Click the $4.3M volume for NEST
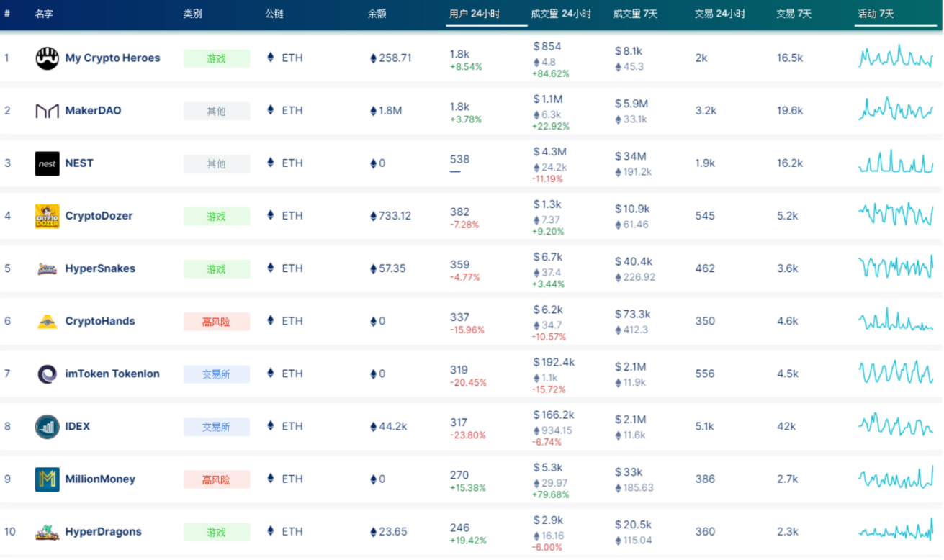This screenshot has height=560, width=944. tap(550, 152)
